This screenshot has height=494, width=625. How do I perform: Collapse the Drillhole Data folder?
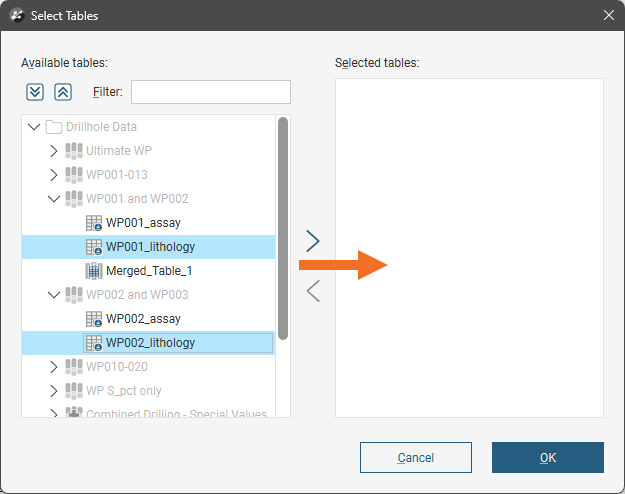34,127
